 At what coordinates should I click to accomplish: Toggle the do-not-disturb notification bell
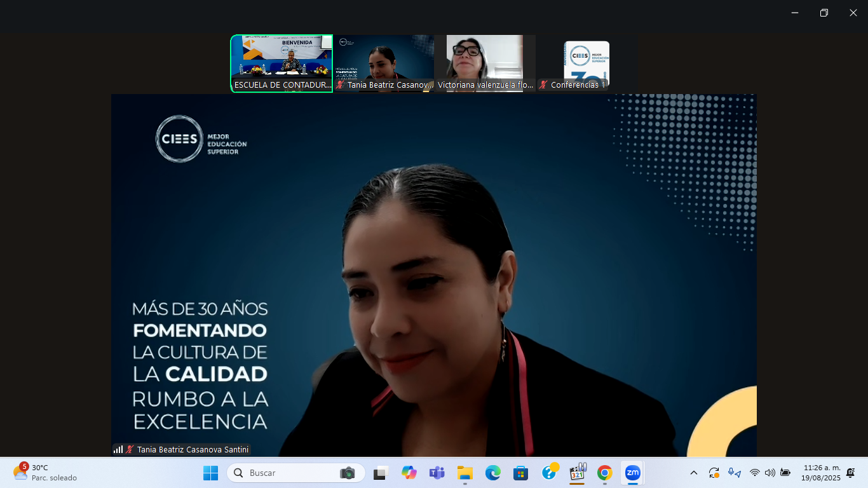[850, 473]
